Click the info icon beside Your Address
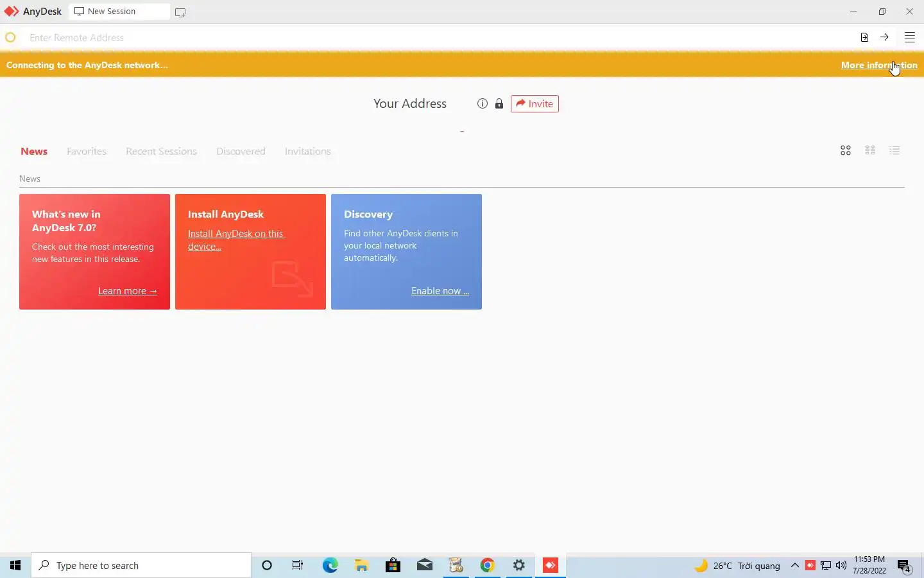924x578 pixels. click(483, 103)
